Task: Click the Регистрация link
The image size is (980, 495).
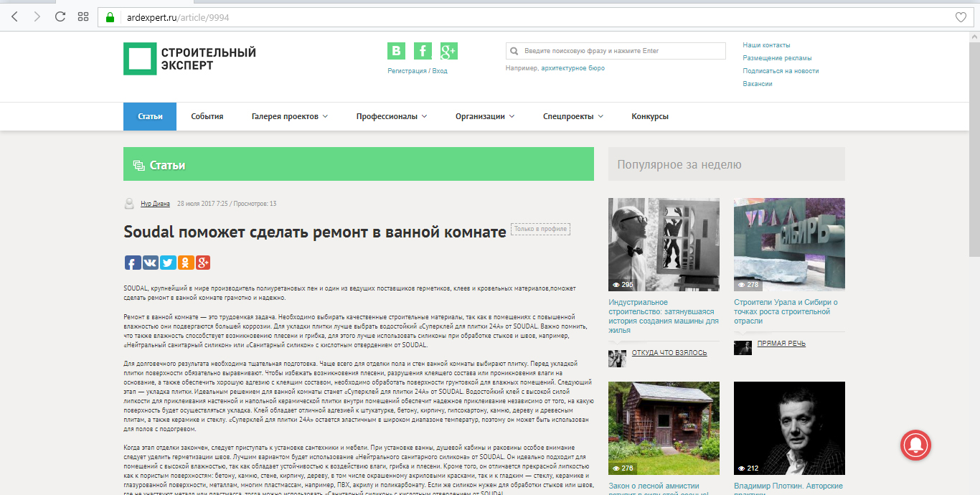Action: pos(407,71)
